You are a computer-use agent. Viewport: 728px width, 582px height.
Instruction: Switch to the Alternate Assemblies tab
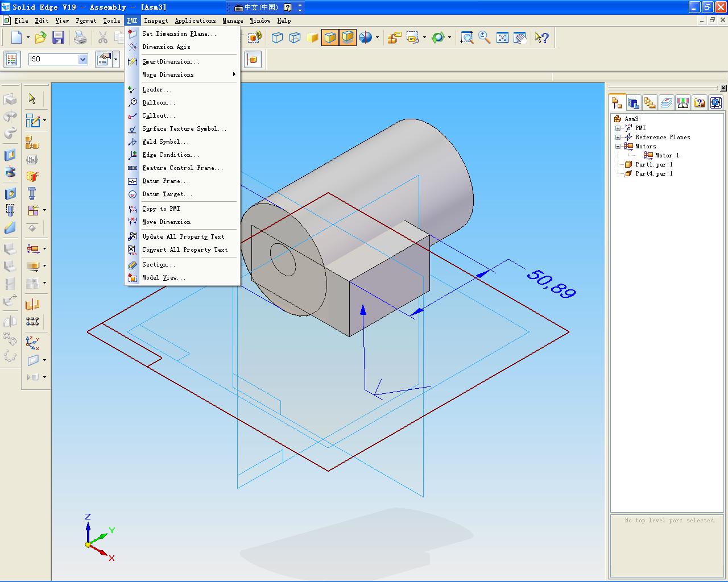(x=650, y=103)
